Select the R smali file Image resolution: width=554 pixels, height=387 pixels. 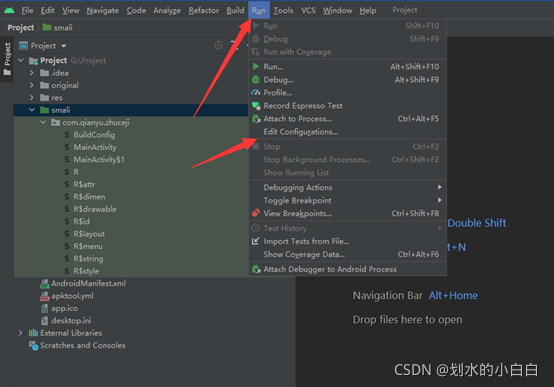(x=76, y=172)
